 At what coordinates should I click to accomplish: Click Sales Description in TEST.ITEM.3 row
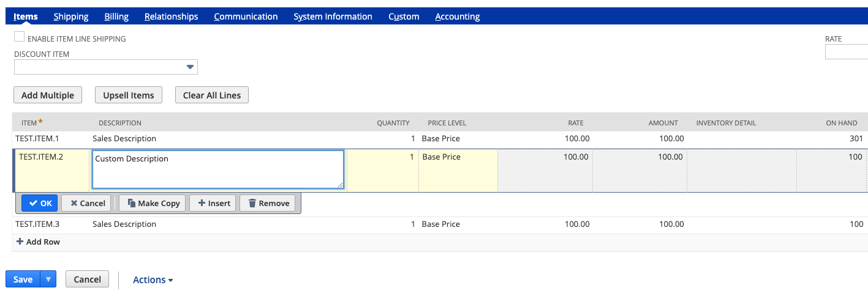pos(124,224)
